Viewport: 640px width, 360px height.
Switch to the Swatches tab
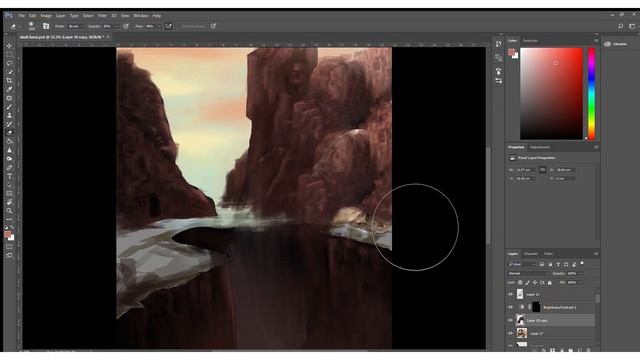530,40
